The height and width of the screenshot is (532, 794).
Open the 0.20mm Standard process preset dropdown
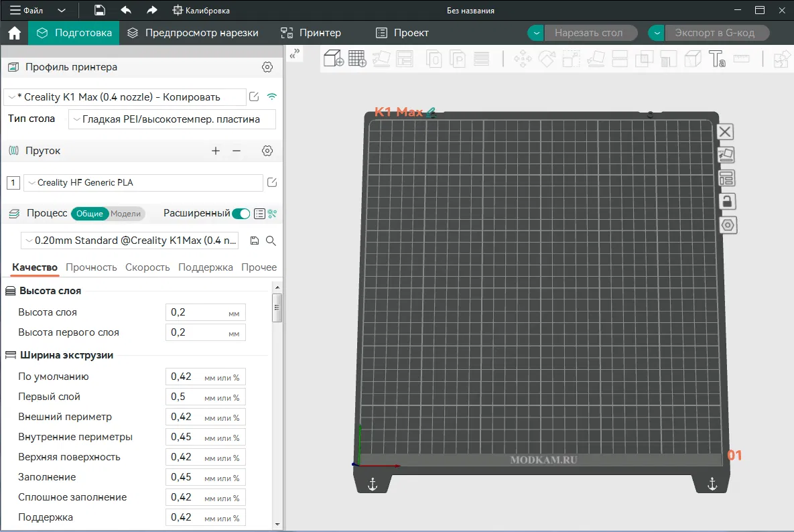point(131,241)
